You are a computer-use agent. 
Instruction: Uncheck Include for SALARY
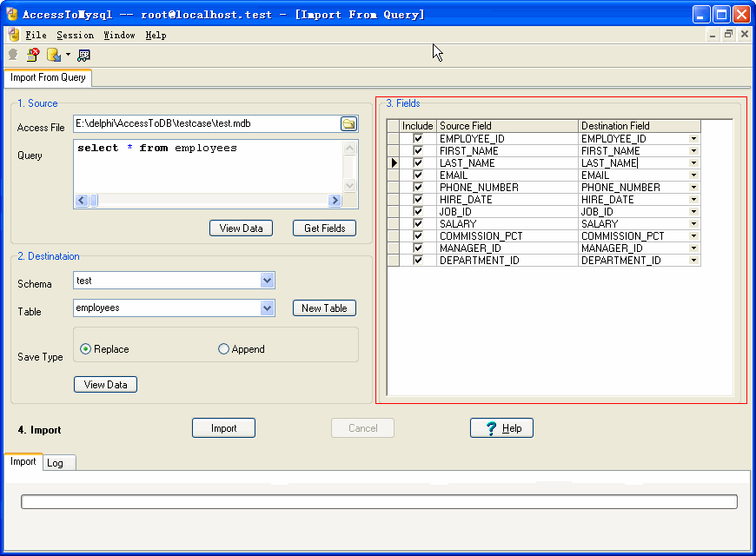tap(418, 224)
